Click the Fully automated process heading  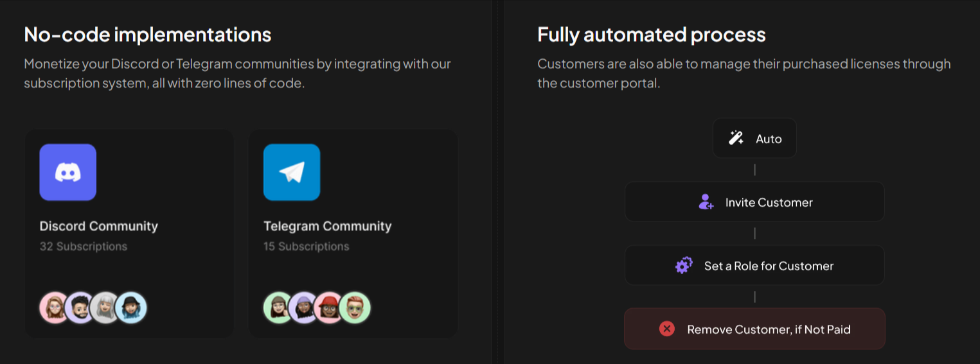652,35
